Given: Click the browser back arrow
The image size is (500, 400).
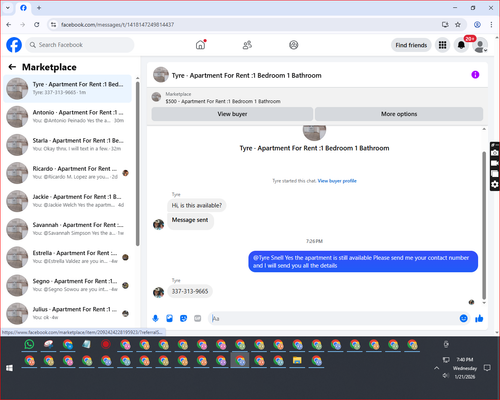Looking at the screenshot, I should [9, 25].
